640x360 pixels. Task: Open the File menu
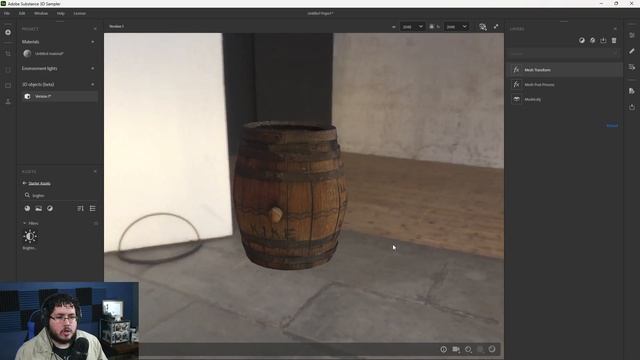pyautogui.click(x=7, y=13)
